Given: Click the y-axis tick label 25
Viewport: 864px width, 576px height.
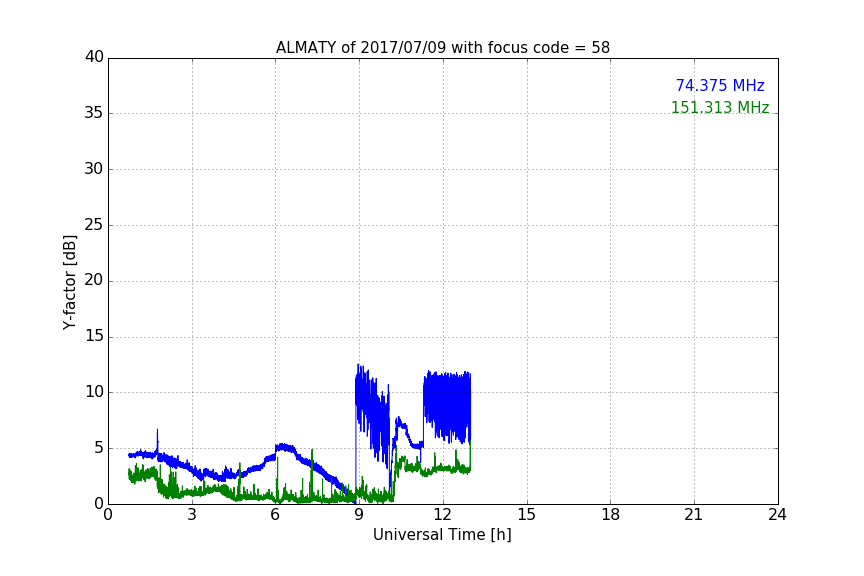Looking at the screenshot, I should pos(94,224).
